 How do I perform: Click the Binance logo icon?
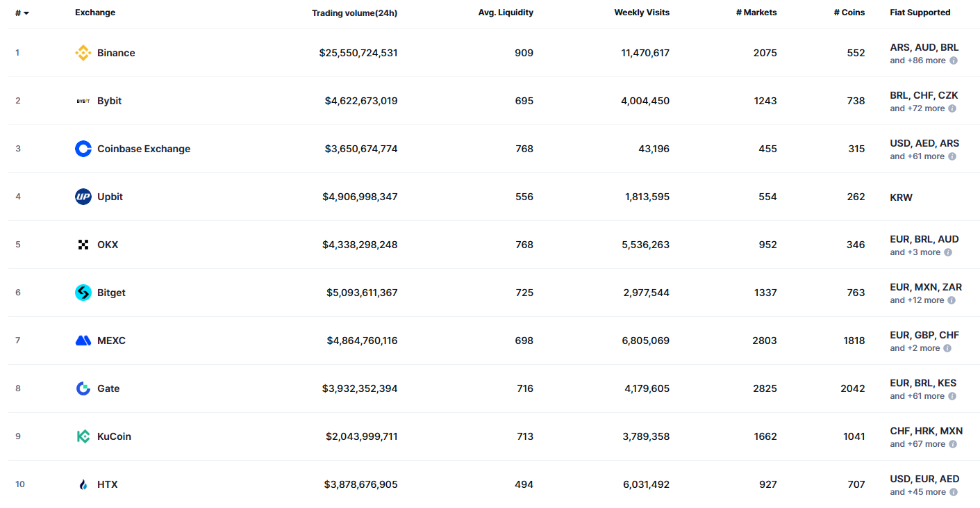coord(83,53)
